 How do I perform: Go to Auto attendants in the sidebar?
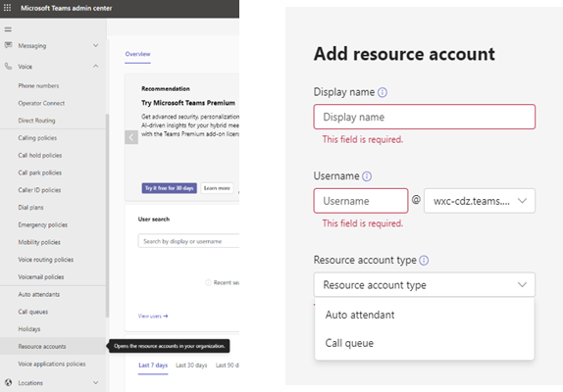point(39,294)
